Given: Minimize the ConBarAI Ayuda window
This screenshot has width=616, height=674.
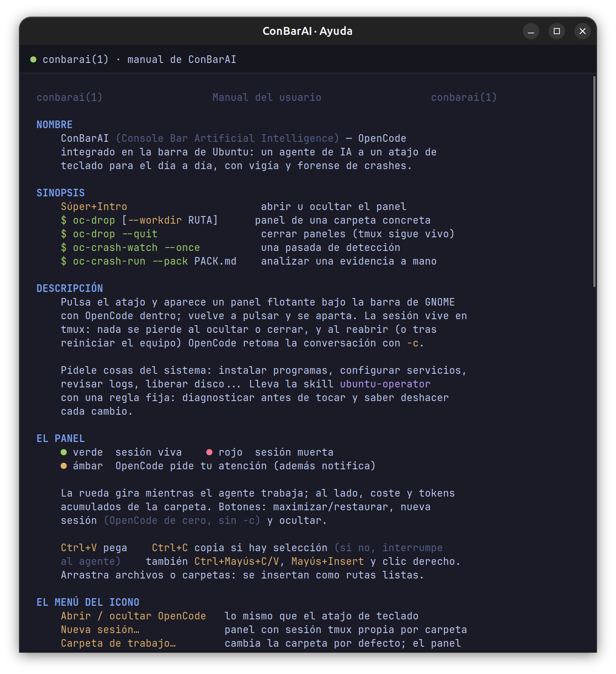Looking at the screenshot, I should click(x=531, y=31).
